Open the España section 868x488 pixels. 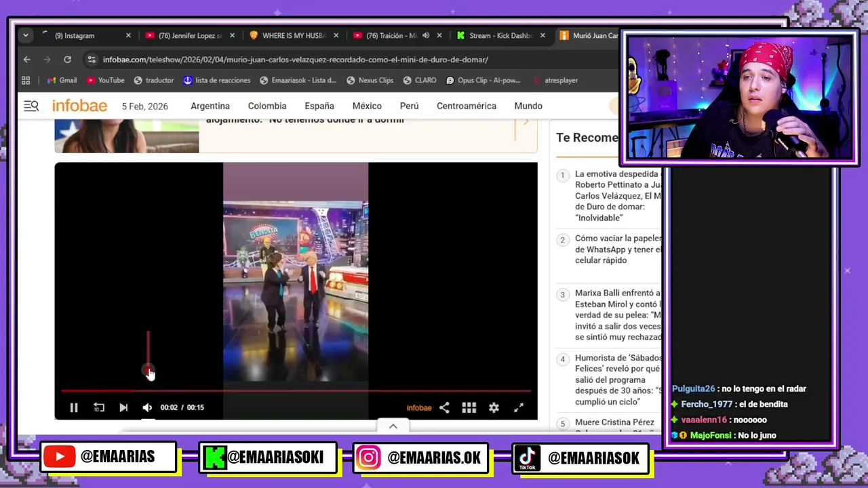pos(319,106)
